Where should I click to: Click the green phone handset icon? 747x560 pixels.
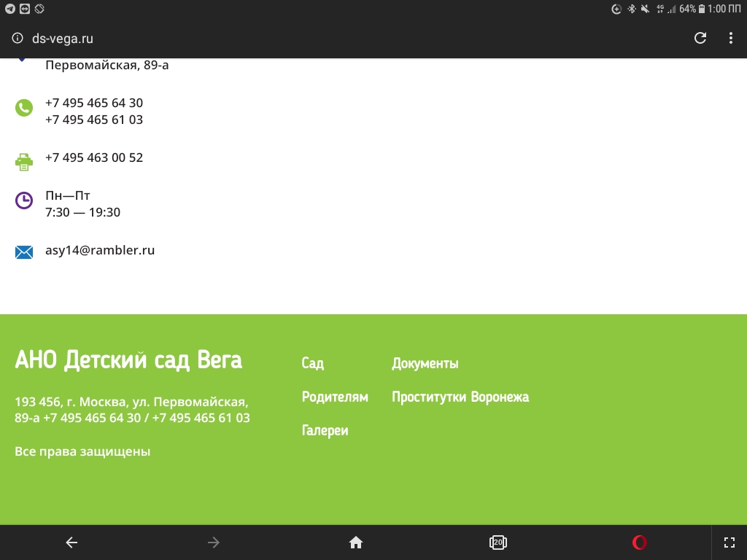[x=24, y=108]
